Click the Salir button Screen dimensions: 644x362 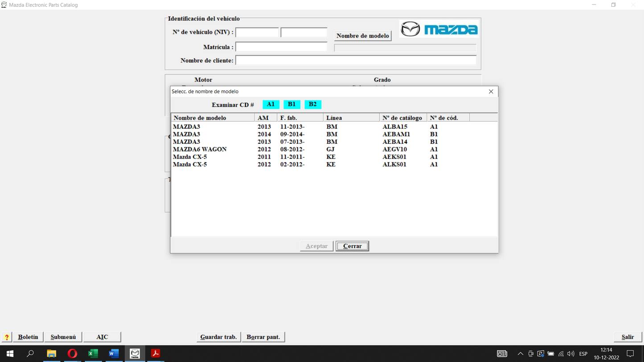628,337
